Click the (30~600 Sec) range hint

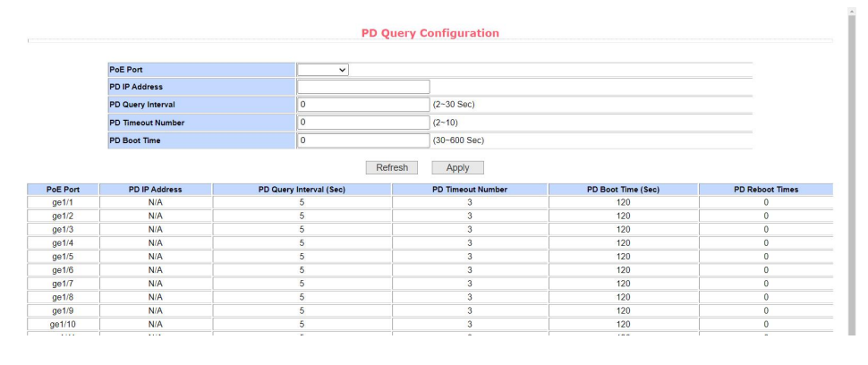[458, 140]
